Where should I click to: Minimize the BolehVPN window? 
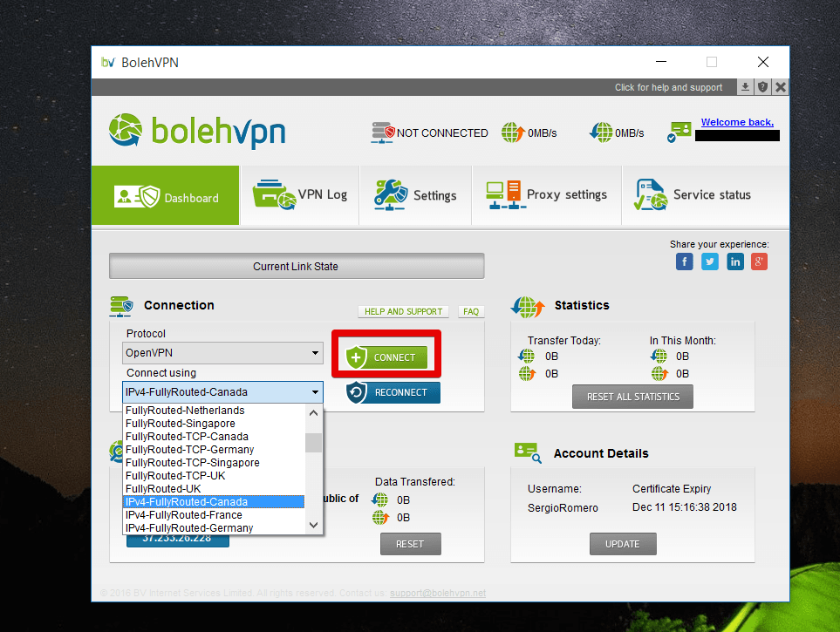click(x=661, y=62)
